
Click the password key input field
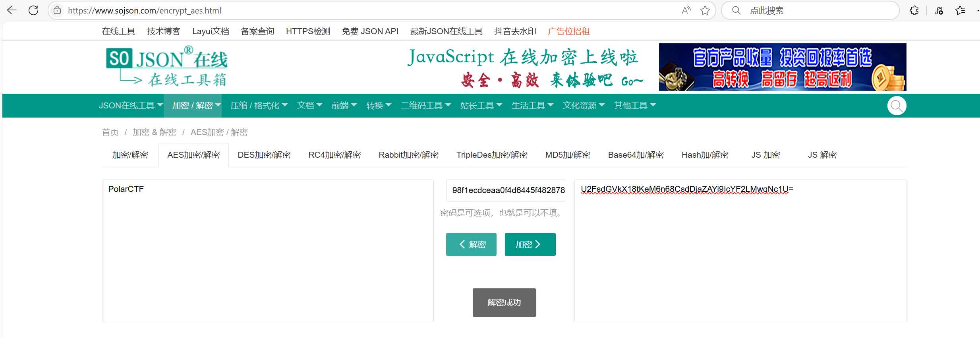tap(505, 190)
